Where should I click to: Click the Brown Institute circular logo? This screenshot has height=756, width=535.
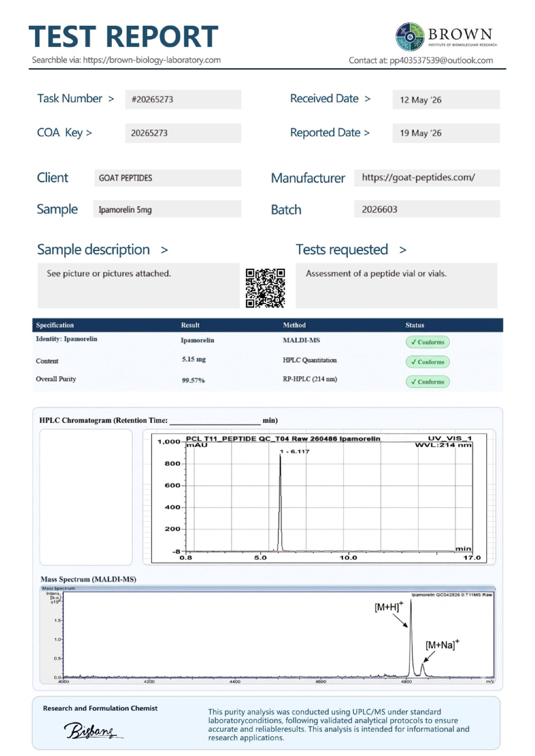(x=410, y=36)
